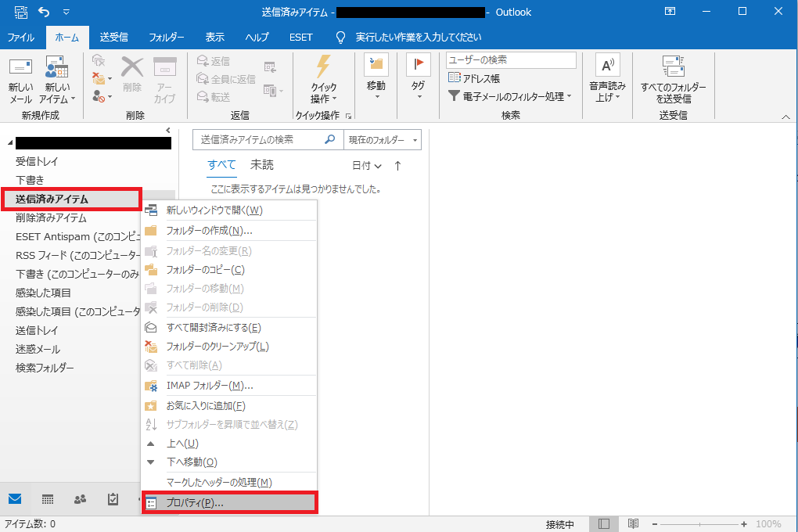This screenshot has height=532, width=798.
Task: Choose New Folder (フォルダーの作成) in context menu
Action: click(x=229, y=231)
